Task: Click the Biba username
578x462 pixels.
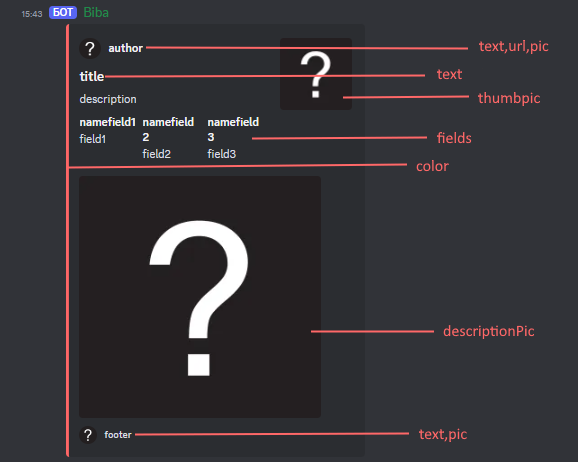Action: coord(96,13)
